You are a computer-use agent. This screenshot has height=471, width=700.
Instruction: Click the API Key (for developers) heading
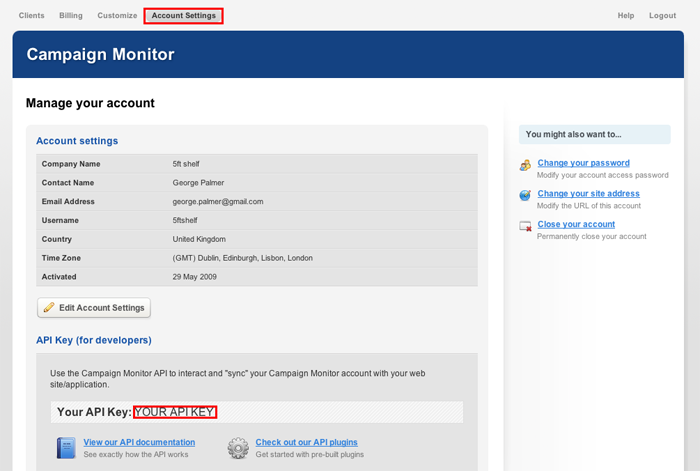coord(94,340)
